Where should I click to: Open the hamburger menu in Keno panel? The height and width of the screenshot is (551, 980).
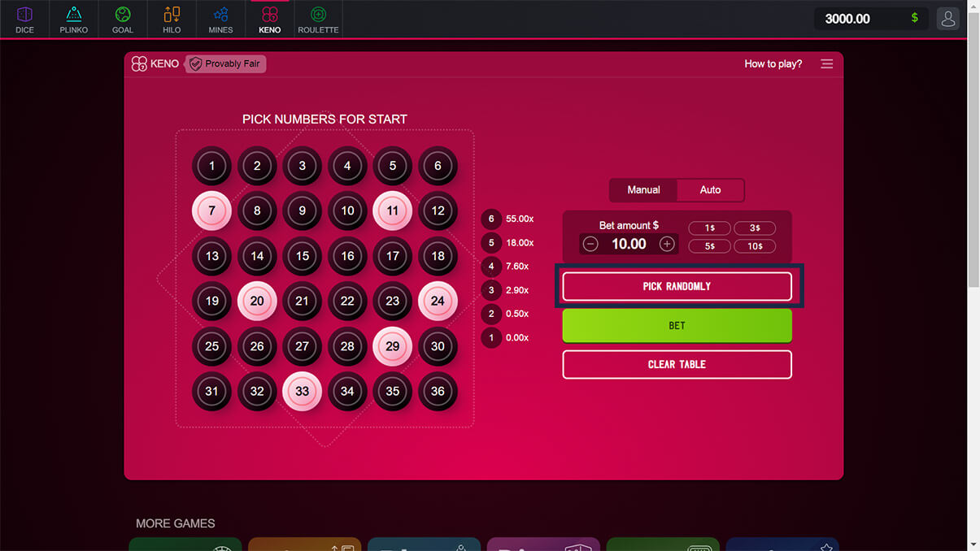(x=826, y=64)
